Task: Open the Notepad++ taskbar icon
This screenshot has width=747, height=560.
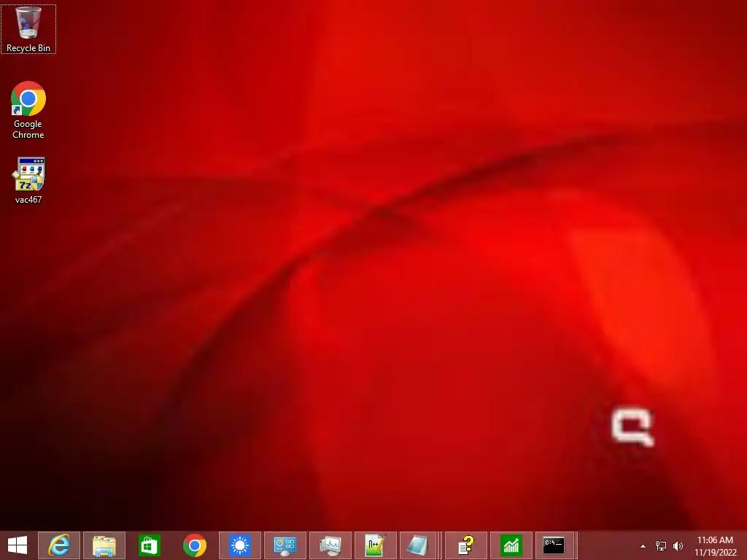Action: [376, 545]
